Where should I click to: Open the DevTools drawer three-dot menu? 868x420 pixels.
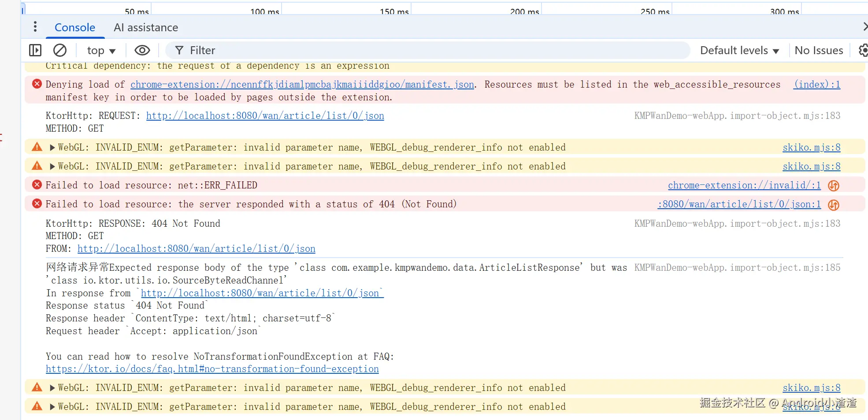click(35, 27)
